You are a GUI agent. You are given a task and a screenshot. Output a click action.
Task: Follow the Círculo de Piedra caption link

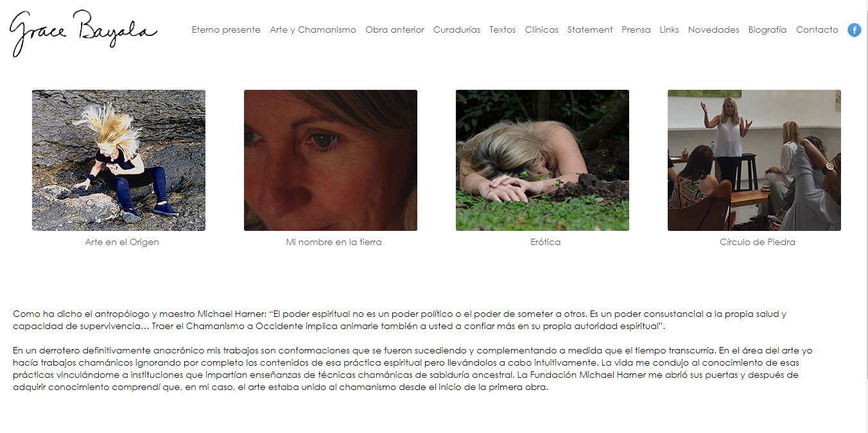coord(758,242)
